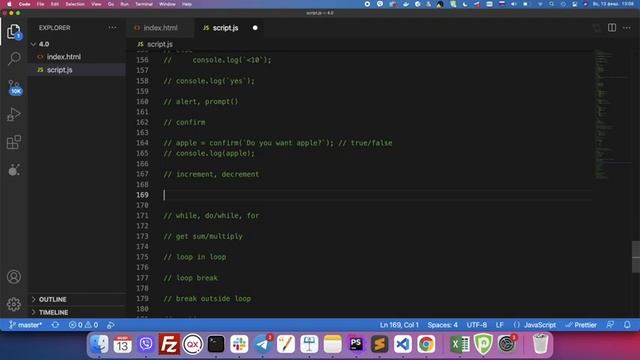This screenshot has height=360, width=640.
Task: Open the Run menu
Action: (x=124, y=4)
